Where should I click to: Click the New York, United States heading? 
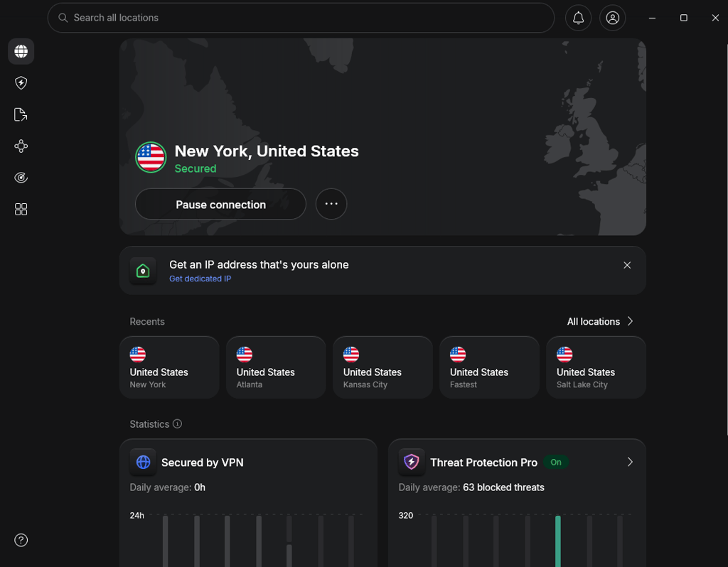[x=267, y=151]
